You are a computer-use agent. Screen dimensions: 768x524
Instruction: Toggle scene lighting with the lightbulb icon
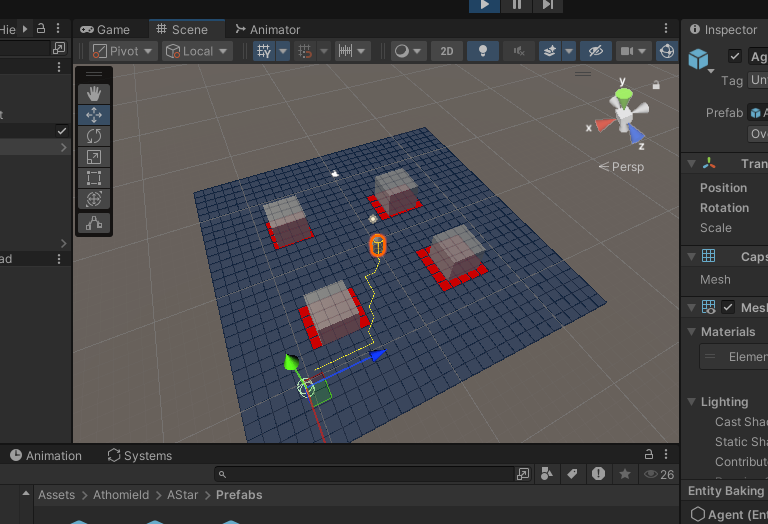tap(483, 51)
